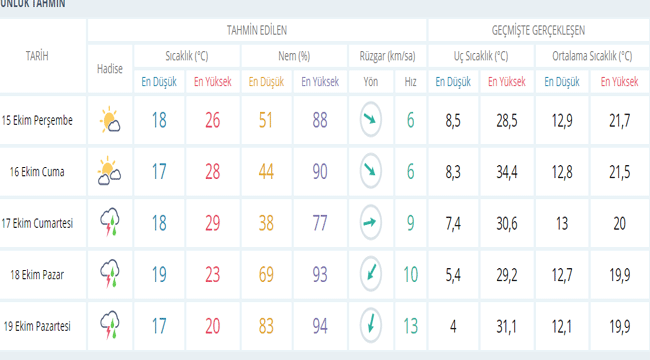
Task: Click the Sıcaklık (°C) header
Action: coord(187,56)
